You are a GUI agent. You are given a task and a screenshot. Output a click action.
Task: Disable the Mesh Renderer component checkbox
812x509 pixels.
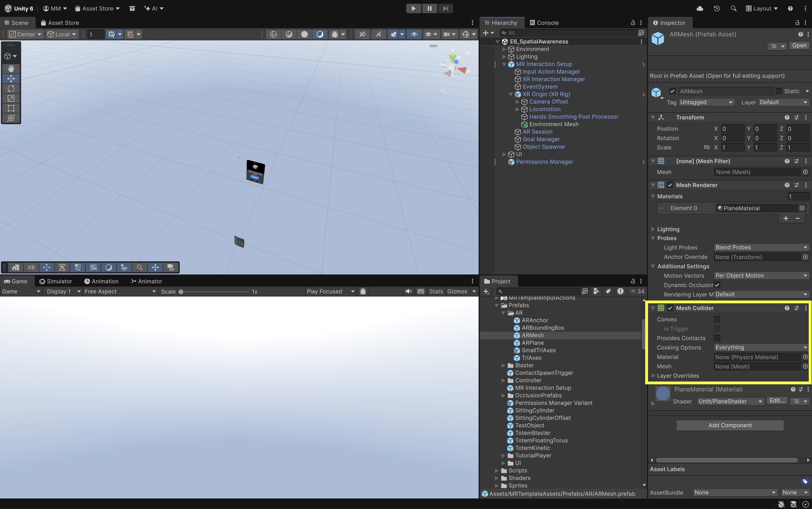pos(670,185)
